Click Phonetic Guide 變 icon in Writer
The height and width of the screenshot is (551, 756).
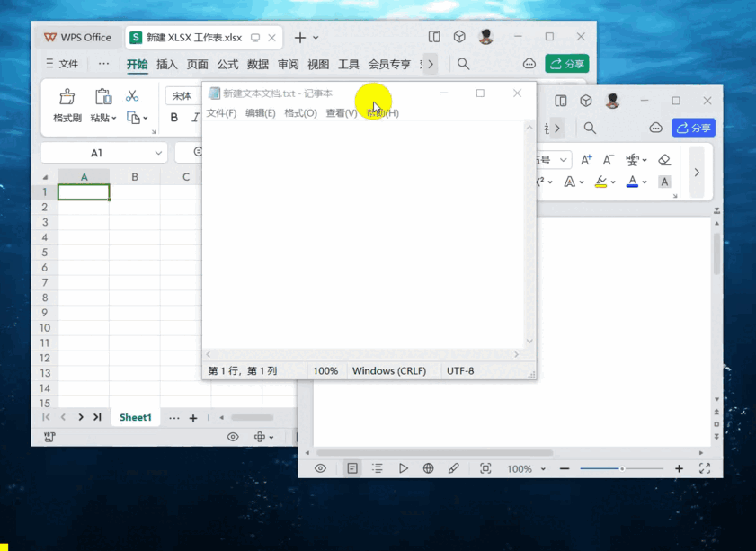632,160
